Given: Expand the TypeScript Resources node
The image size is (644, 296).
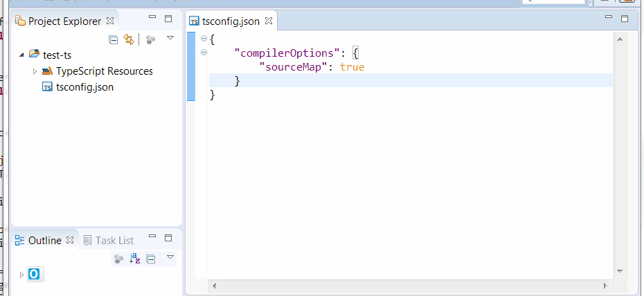Looking at the screenshot, I should [35, 71].
